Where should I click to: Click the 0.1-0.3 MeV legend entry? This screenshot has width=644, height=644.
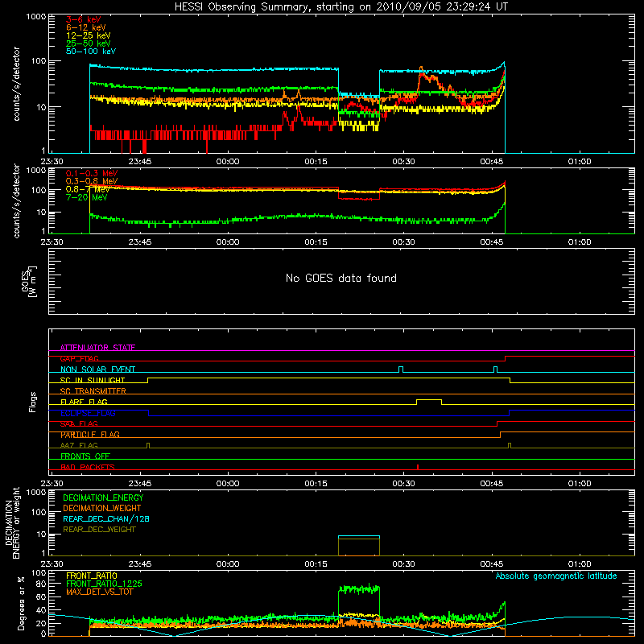pos(92,173)
